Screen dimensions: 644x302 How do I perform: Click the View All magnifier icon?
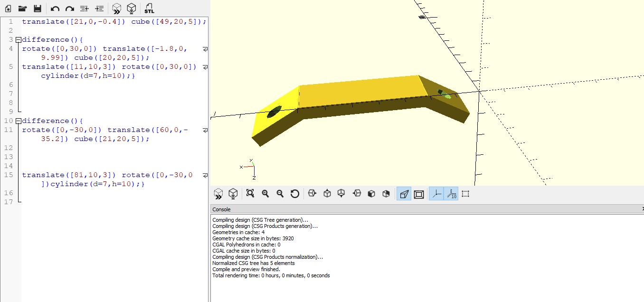[x=250, y=194]
